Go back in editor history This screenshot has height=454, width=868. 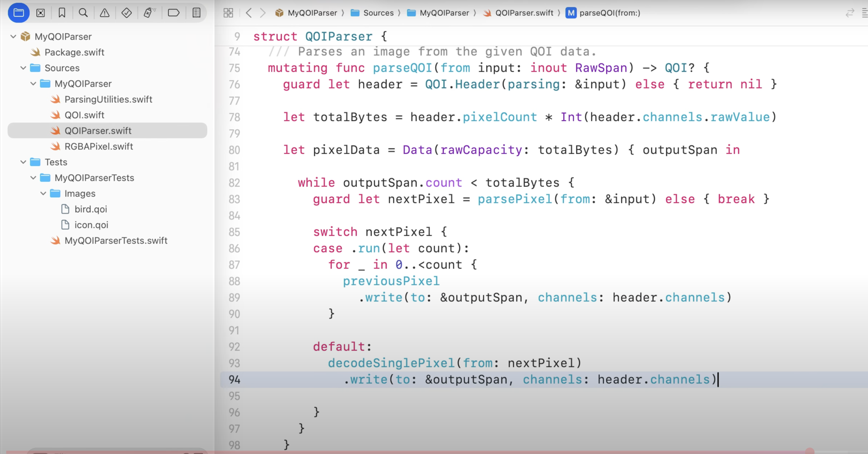coord(249,13)
